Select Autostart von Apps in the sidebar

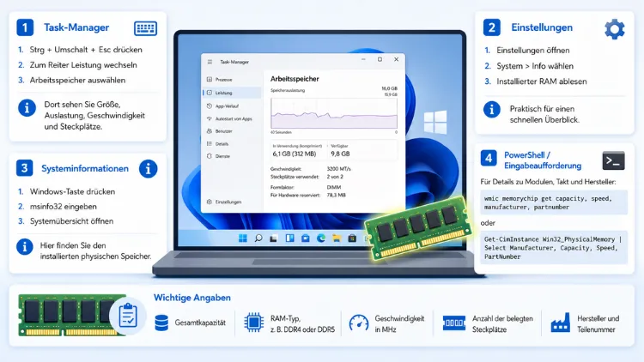(229, 118)
